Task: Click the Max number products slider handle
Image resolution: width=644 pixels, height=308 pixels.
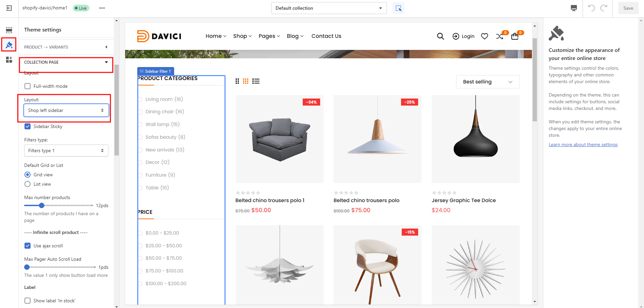Action: point(42,205)
